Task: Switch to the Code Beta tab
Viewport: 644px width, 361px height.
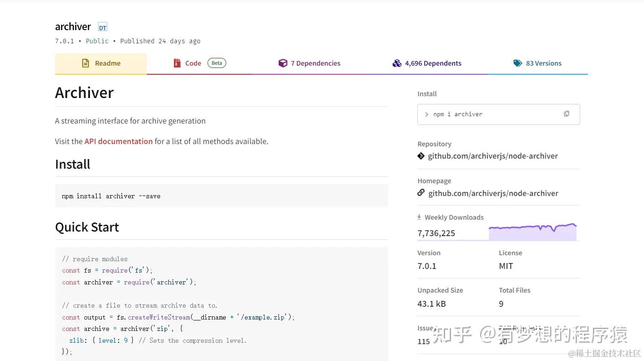Action: coord(193,63)
